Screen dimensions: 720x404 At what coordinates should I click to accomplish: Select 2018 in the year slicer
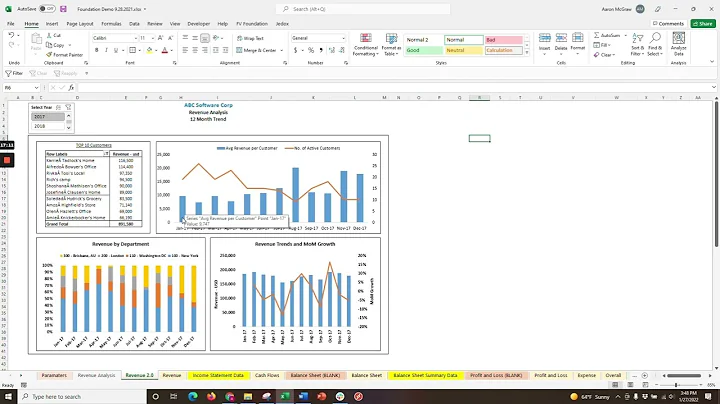point(48,126)
